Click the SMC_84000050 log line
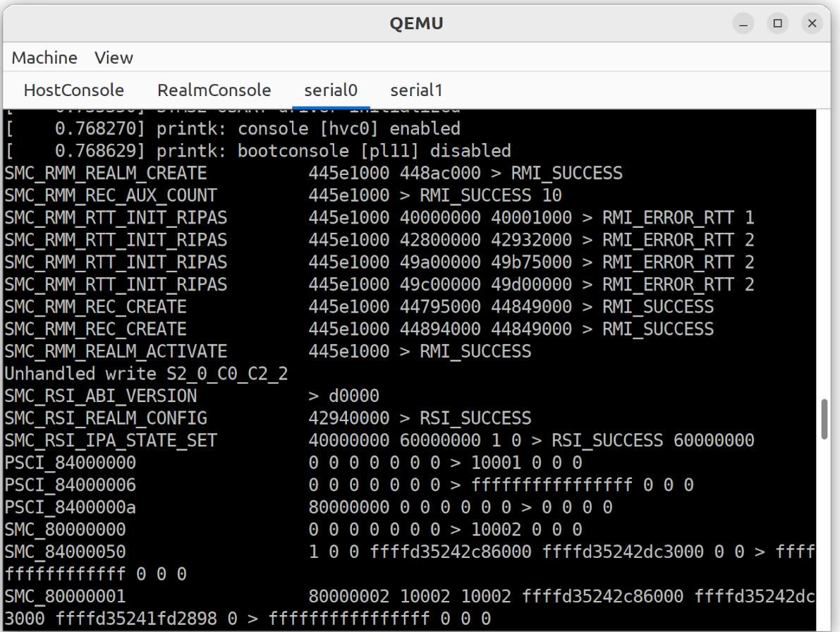The width and height of the screenshot is (840, 632). [410, 563]
